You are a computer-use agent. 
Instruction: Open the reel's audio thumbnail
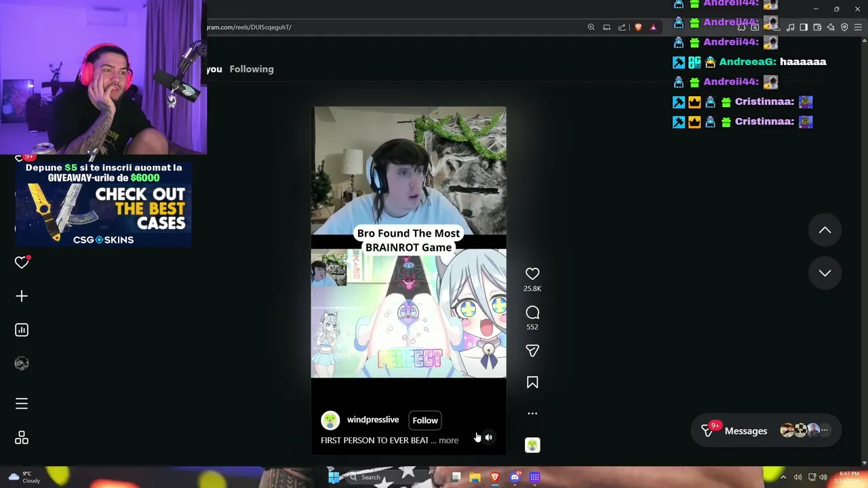pyautogui.click(x=532, y=445)
